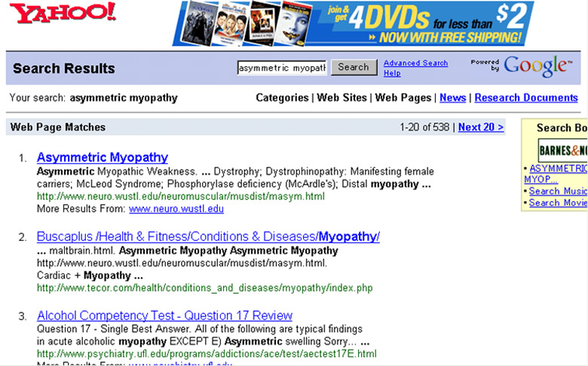Select the Web Sites tab
The image size is (588, 366).
[341, 98]
